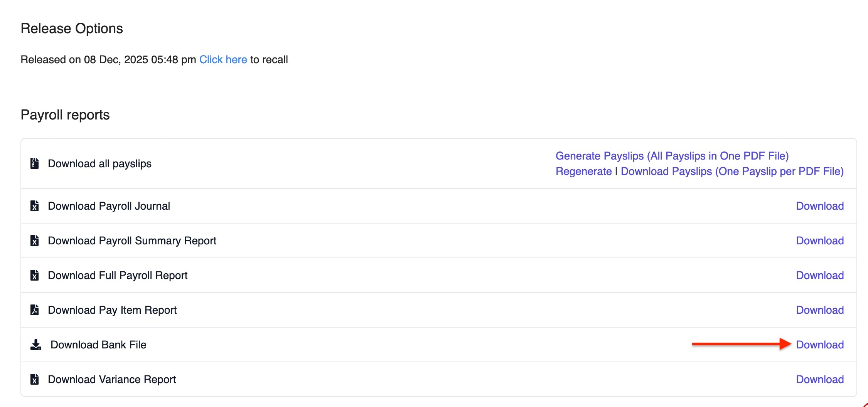This screenshot has width=868, height=407.
Task: Download the Variance Report
Action: (x=820, y=379)
